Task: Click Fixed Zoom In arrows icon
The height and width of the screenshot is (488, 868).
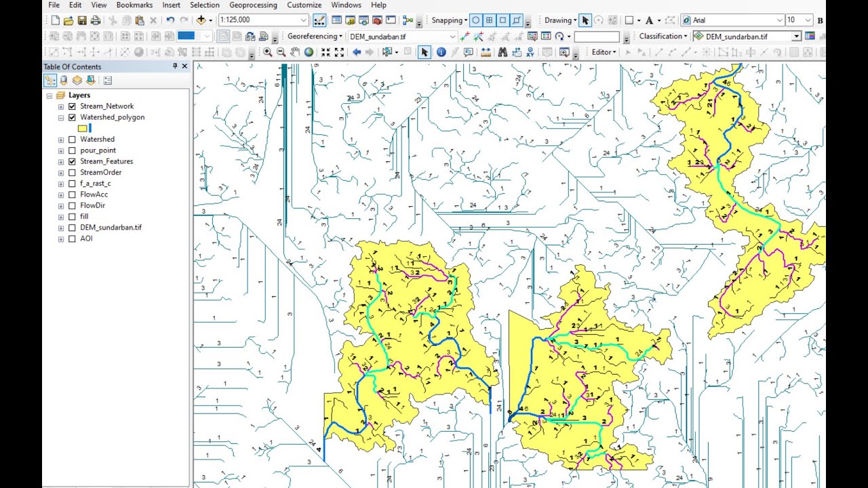Action: point(325,52)
